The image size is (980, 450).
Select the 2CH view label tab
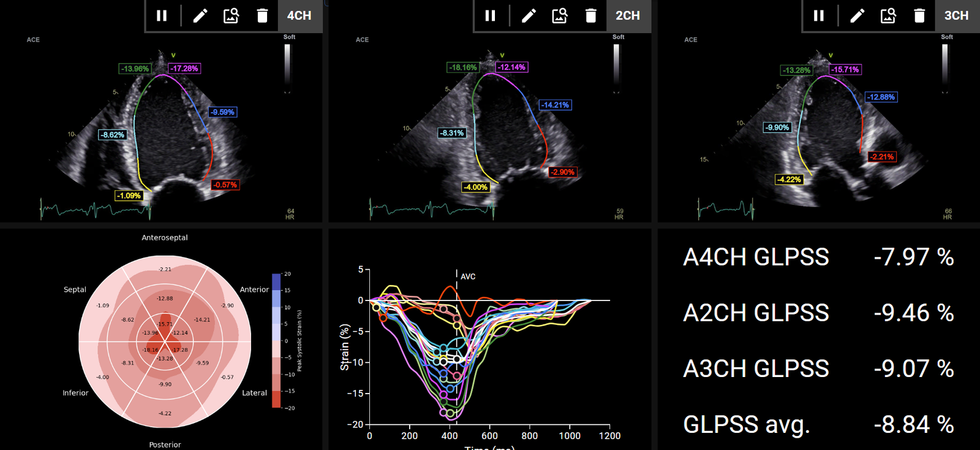628,16
